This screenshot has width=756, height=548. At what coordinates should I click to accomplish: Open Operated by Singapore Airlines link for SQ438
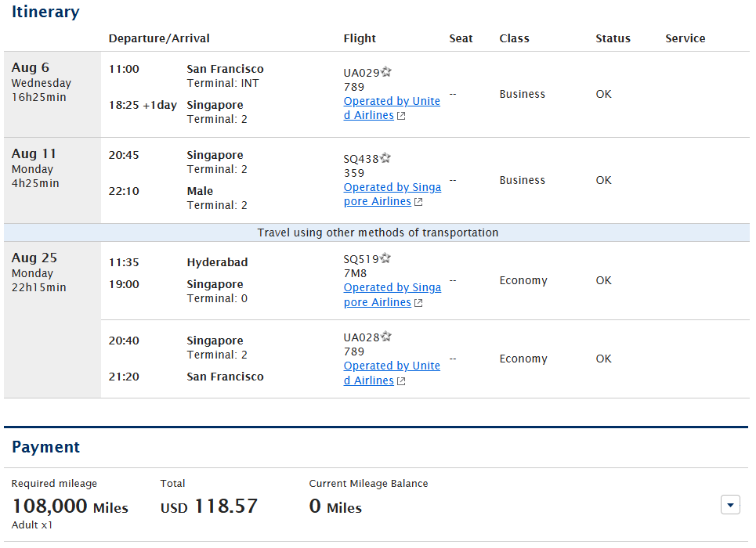pos(392,194)
